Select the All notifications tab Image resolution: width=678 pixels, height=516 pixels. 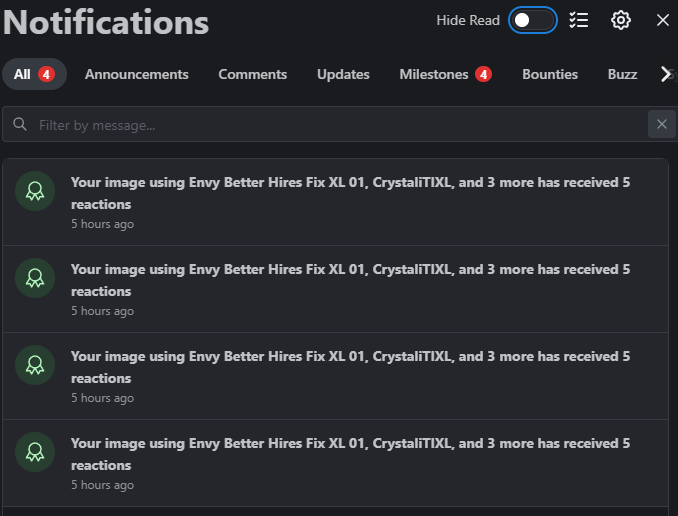pyautogui.click(x=34, y=74)
